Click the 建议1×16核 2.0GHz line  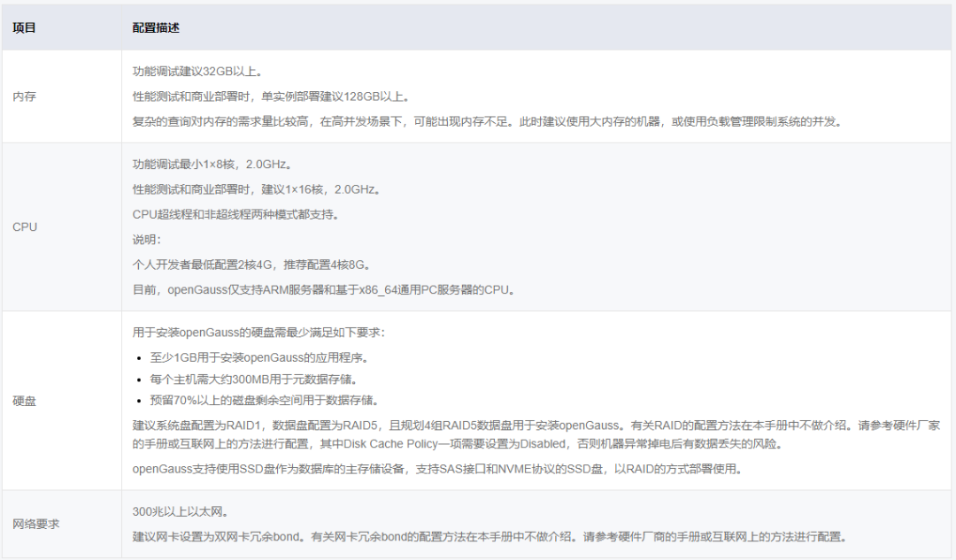(x=257, y=189)
